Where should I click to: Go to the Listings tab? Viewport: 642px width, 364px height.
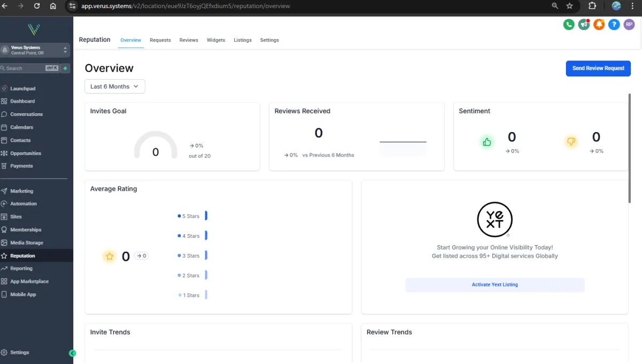pyautogui.click(x=243, y=40)
